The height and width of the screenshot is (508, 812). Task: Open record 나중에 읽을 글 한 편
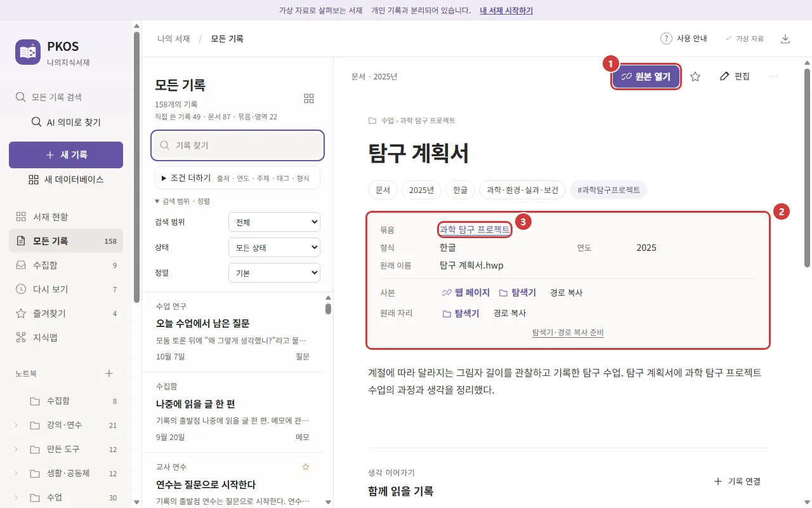[x=233, y=412]
